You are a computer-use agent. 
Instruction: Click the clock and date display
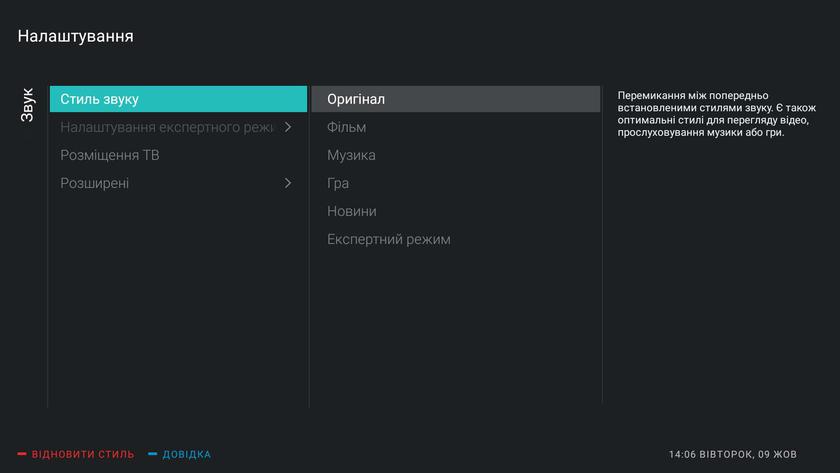[x=732, y=454]
